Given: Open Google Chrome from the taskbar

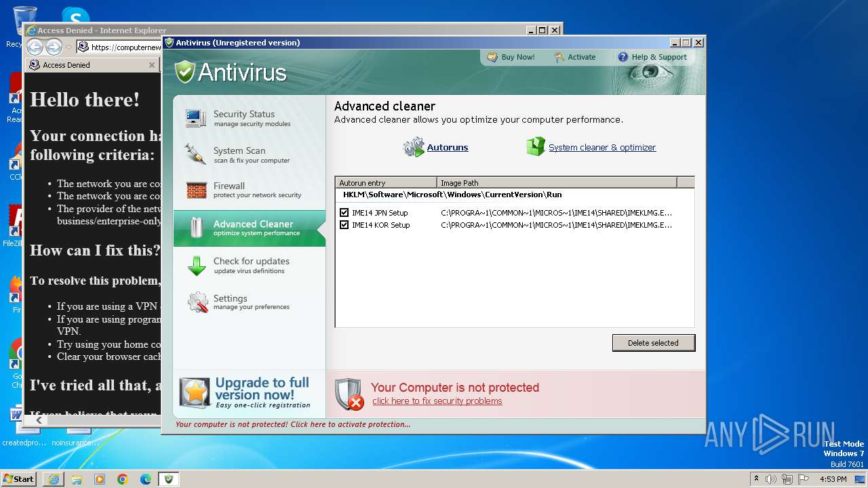Looking at the screenshot, I should [123, 479].
